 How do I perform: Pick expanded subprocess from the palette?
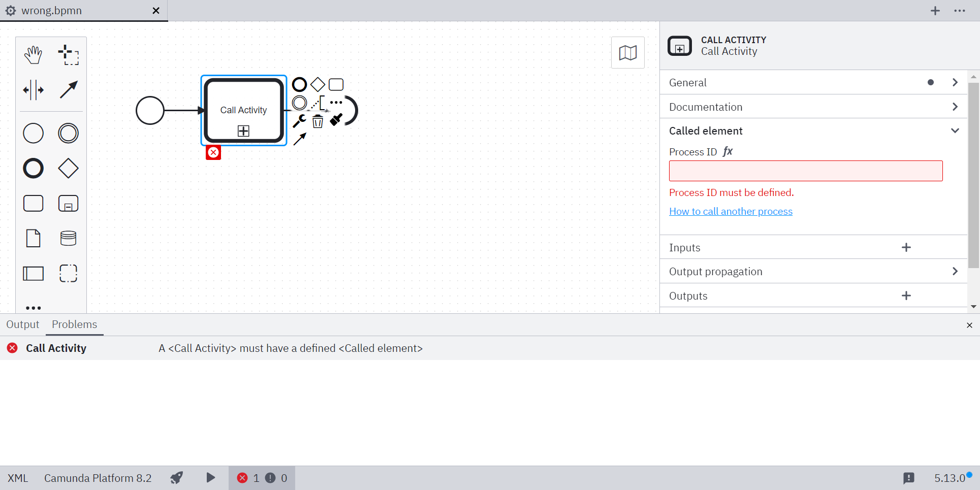(x=69, y=203)
